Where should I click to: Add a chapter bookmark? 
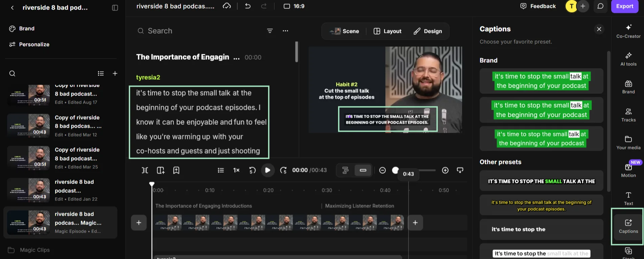176,170
